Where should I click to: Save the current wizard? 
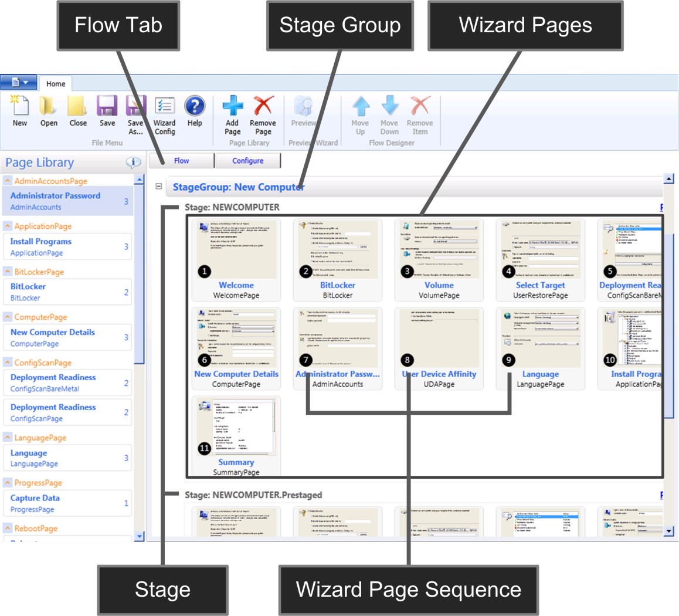pyautogui.click(x=107, y=111)
